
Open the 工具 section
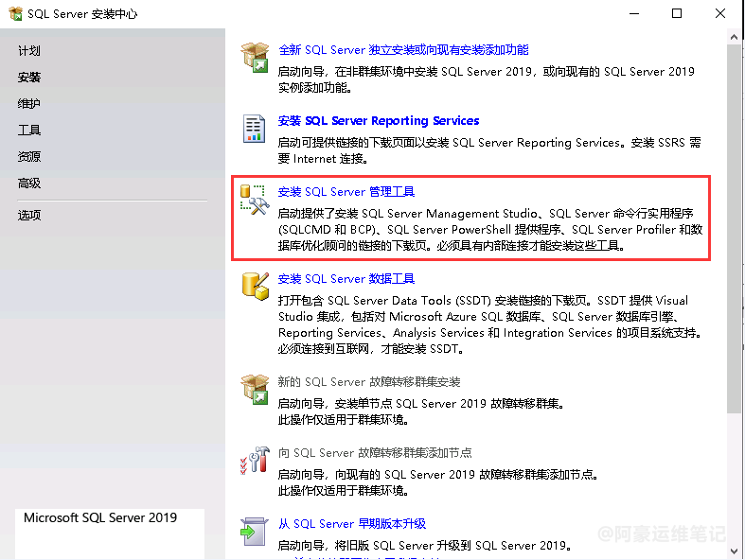pos(29,131)
